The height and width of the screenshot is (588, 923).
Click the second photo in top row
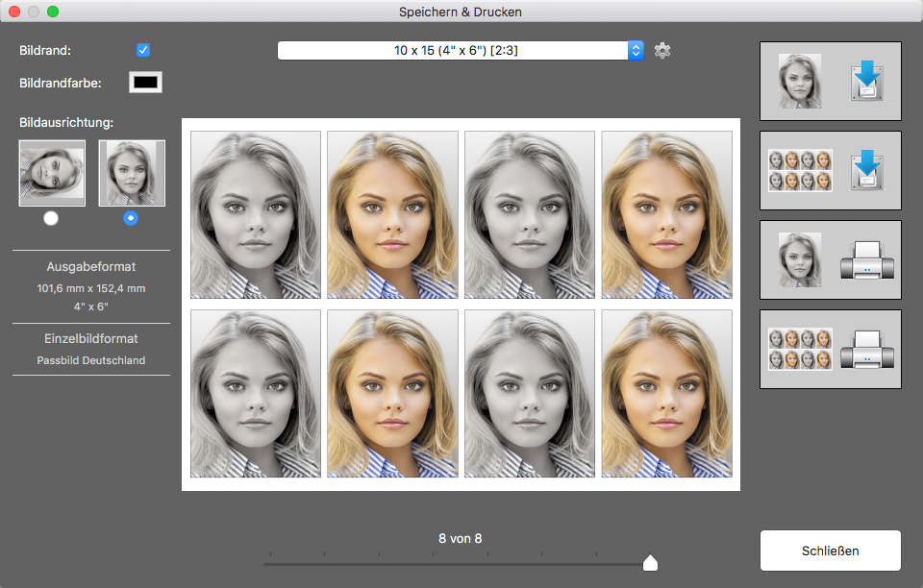pos(392,214)
